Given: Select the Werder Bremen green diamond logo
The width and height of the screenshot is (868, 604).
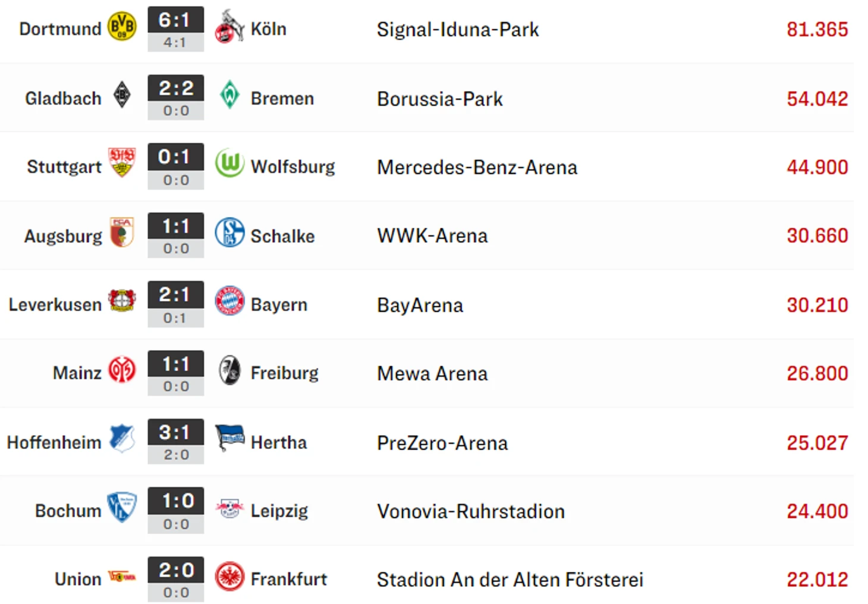Looking at the screenshot, I should [x=229, y=95].
